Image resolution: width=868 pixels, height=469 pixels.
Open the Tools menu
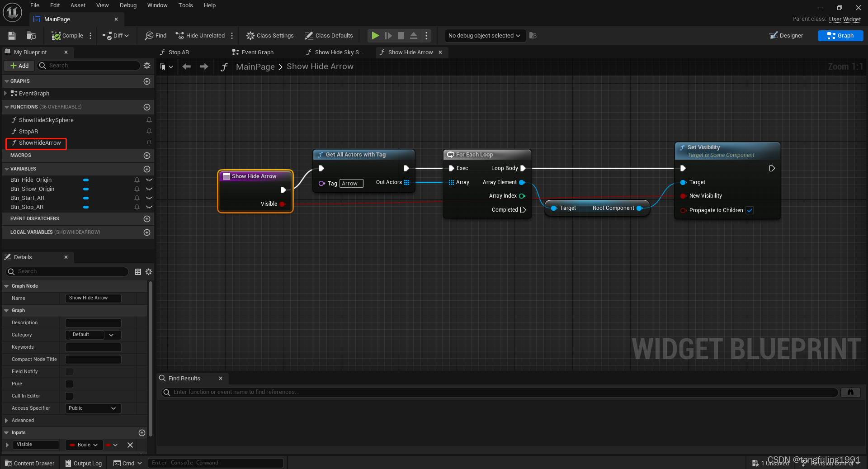click(x=185, y=5)
